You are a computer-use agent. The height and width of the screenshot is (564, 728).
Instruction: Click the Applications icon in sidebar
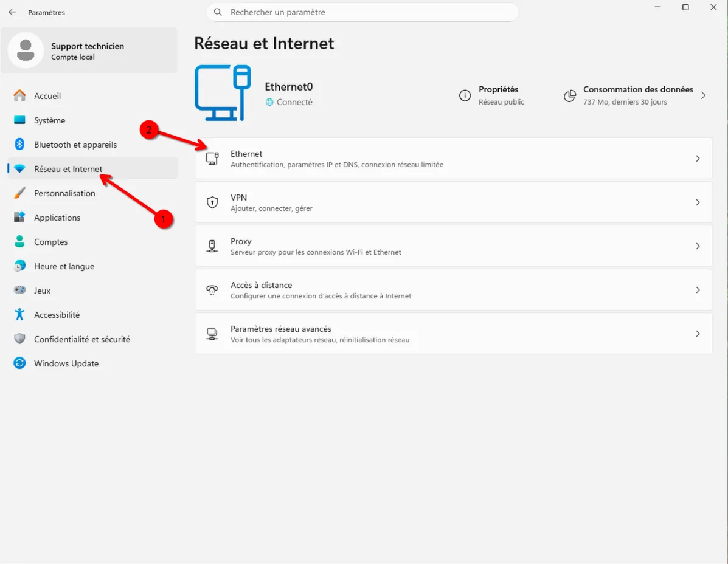click(x=19, y=217)
